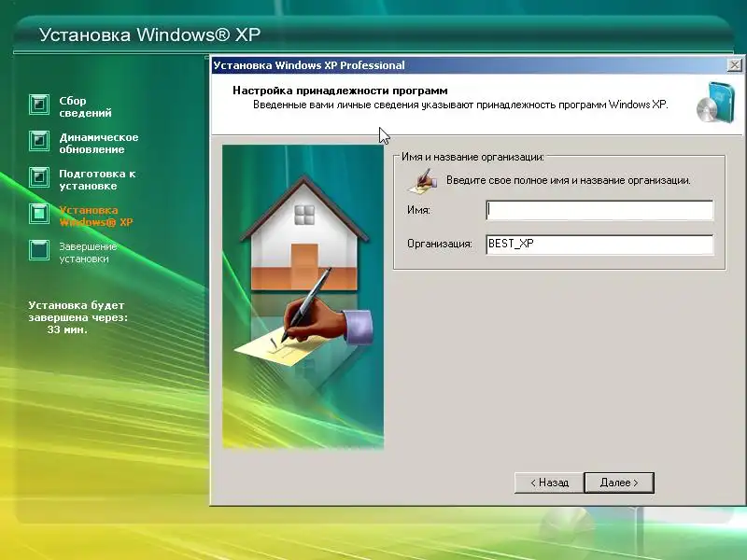Click the Динамическое обновление label
Screen dimensions: 747x560
point(99,144)
